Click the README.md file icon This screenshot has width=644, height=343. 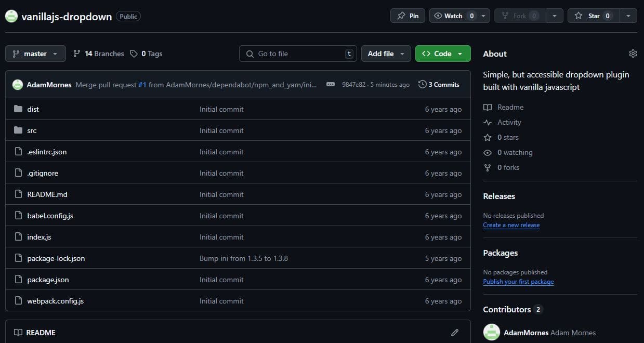(18, 194)
